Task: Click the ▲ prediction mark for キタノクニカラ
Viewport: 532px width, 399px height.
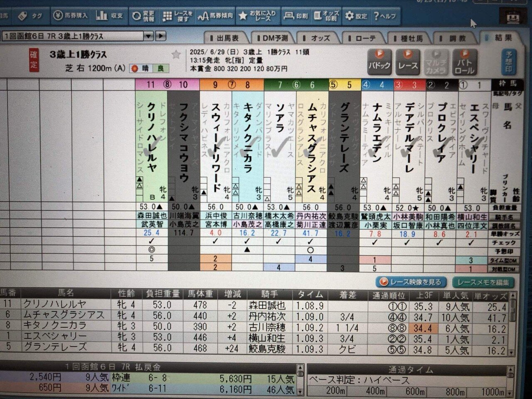Action: click(247, 250)
